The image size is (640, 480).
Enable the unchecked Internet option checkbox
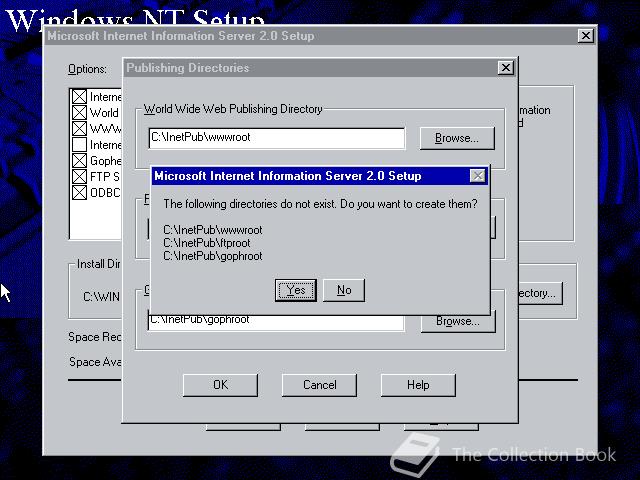point(79,144)
